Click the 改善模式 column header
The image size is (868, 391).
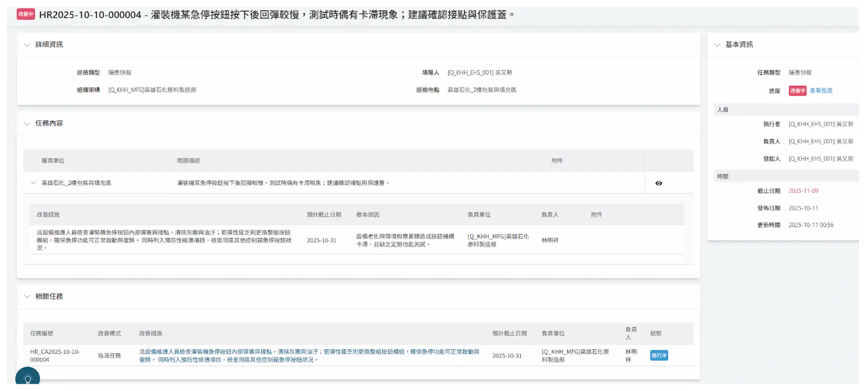pyautogui.click(x=109, y=334)
